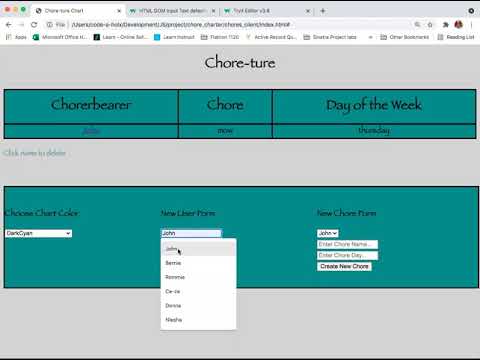Open the DarkCyan chart color dropdown
The height and width of the screenshot is (360, 480).
click(x=39, y=233)
